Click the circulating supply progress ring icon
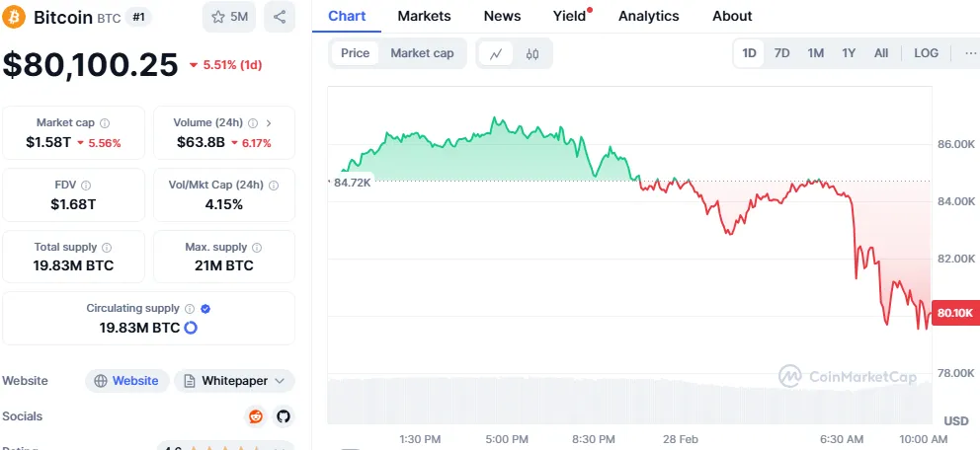 (191, 328)
